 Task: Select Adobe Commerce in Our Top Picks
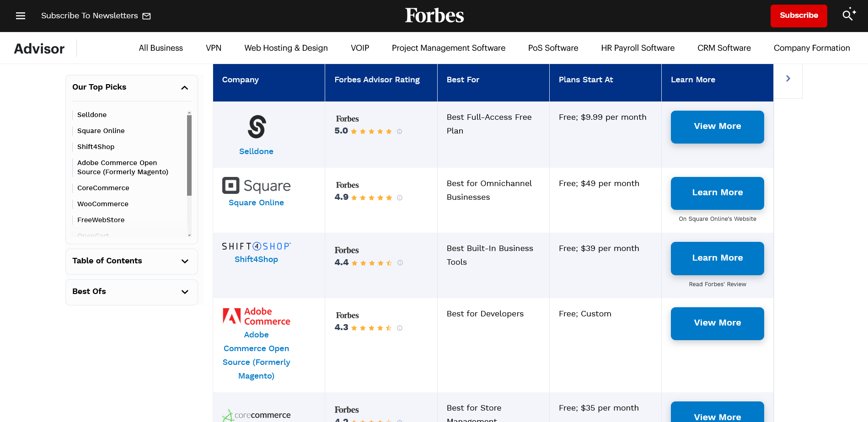pyautogui.click(x=123, y=167)
